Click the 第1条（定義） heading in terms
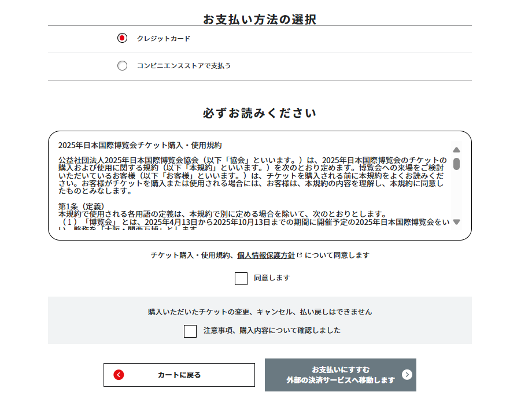Screen dimensions: 532x403 82,206
